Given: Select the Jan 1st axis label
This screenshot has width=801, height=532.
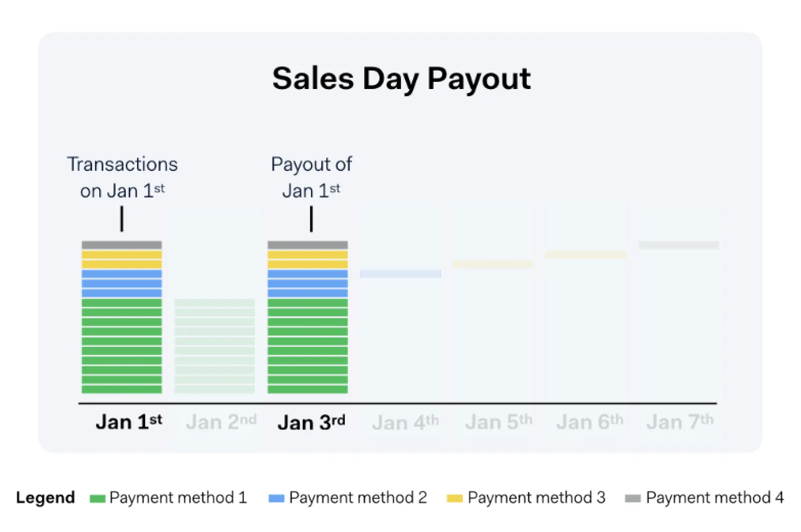Looking at the screenshot, I should [x=128, y=423].
